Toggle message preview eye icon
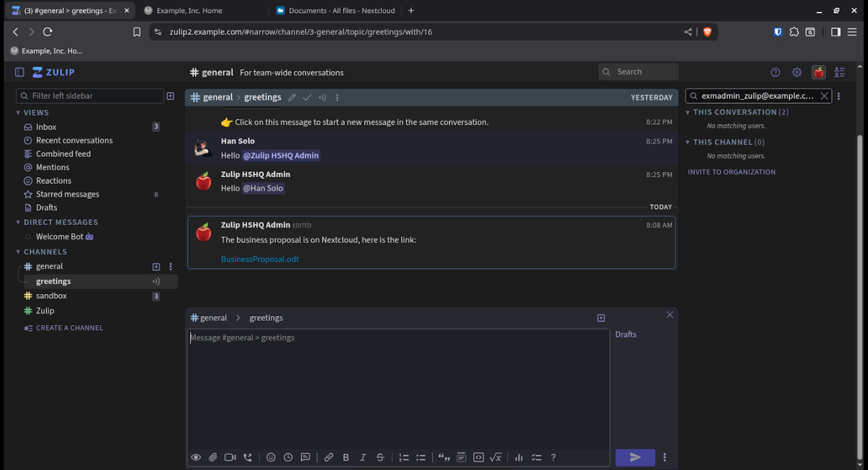Viewport: 868px width, 470px height. (196, 457)
